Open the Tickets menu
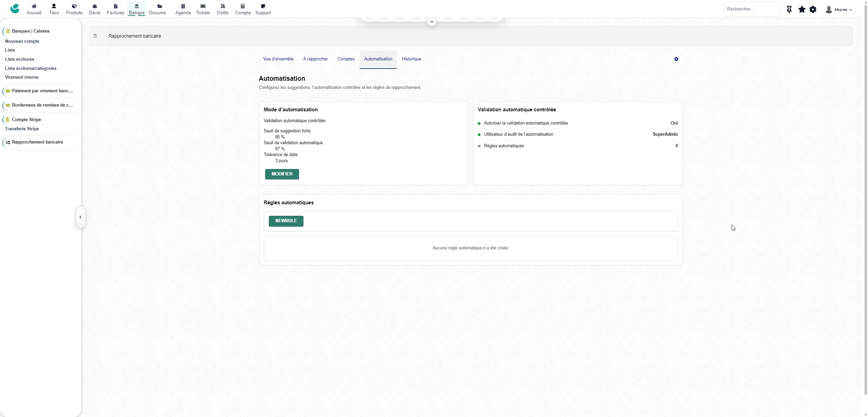Viewport: 868px width, 417px height. (203, 9)
